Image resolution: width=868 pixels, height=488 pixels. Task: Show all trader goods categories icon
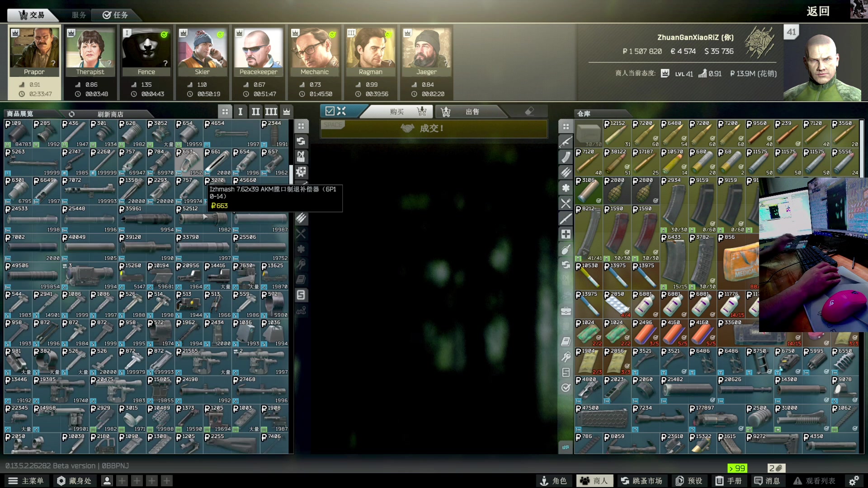301,126
